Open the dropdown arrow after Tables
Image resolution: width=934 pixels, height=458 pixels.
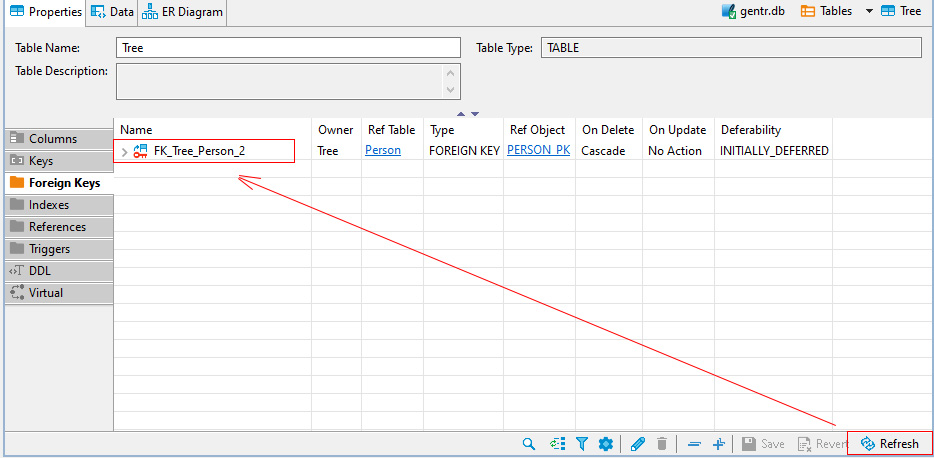[x=869, y=11]
